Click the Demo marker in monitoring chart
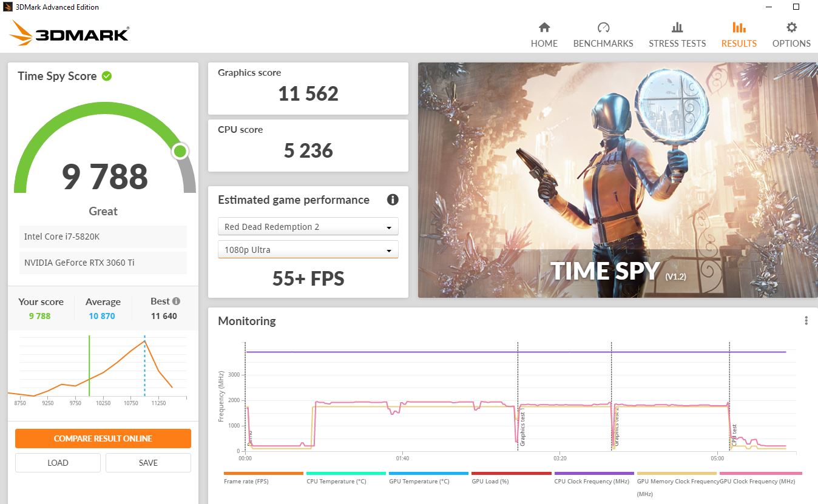 coord(249,439)
